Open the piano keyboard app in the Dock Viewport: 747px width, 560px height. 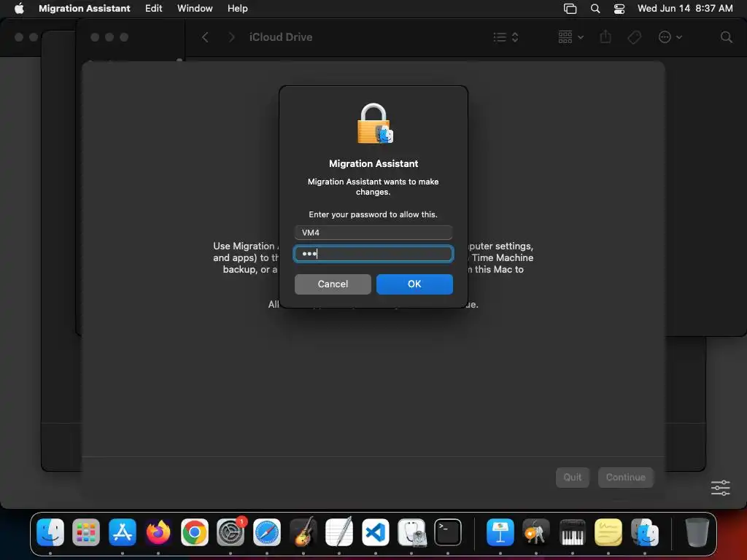tap(572, 532)
